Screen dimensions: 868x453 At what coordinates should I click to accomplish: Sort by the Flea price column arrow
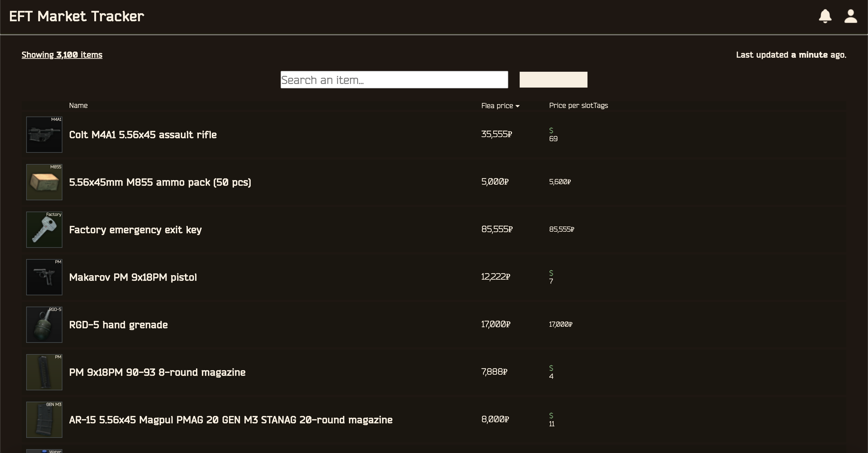tap(518, 106)
